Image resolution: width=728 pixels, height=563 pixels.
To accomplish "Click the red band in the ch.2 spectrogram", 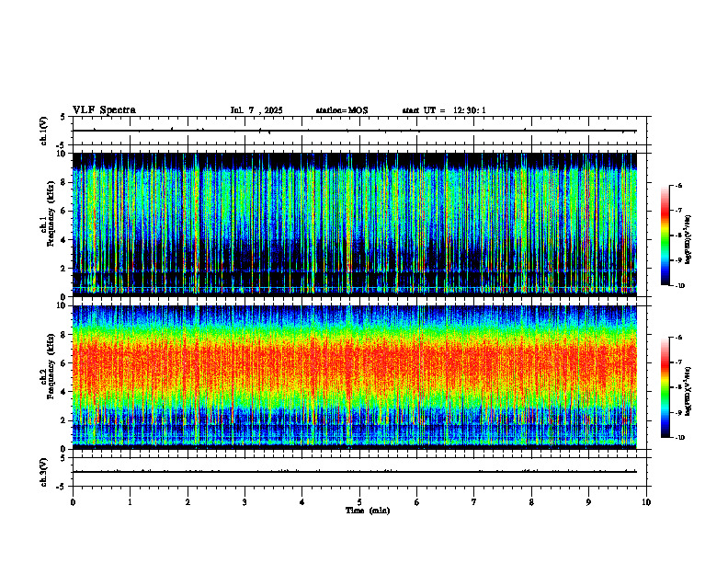I will pos(355,362).
